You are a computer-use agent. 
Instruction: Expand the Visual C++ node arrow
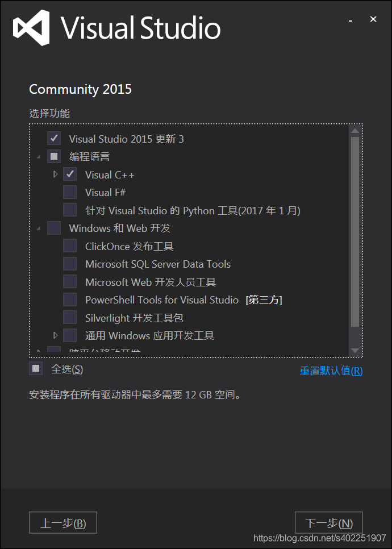[55, 174]
